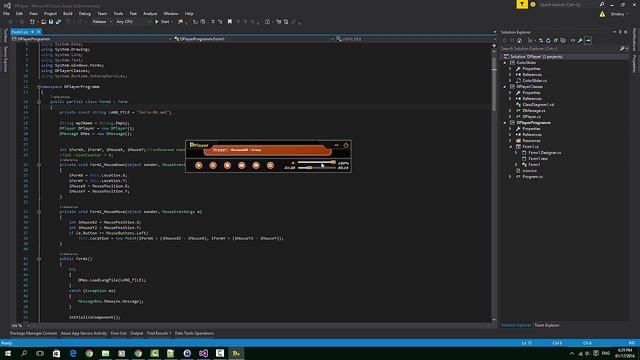
Task: Open the Project menu
Action: pyautogui.click(x=50, y=13)
